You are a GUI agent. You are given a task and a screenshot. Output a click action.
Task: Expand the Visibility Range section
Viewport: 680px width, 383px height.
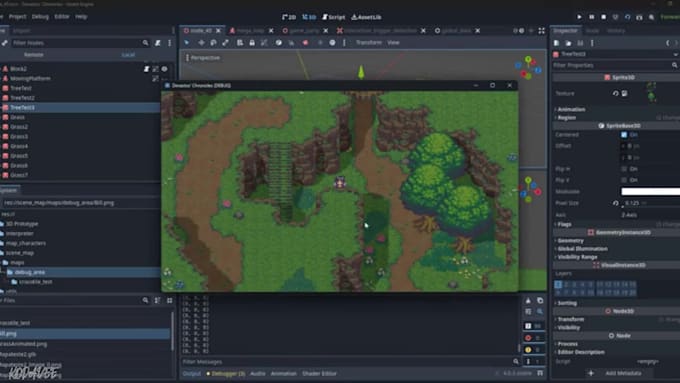point(577,257)
